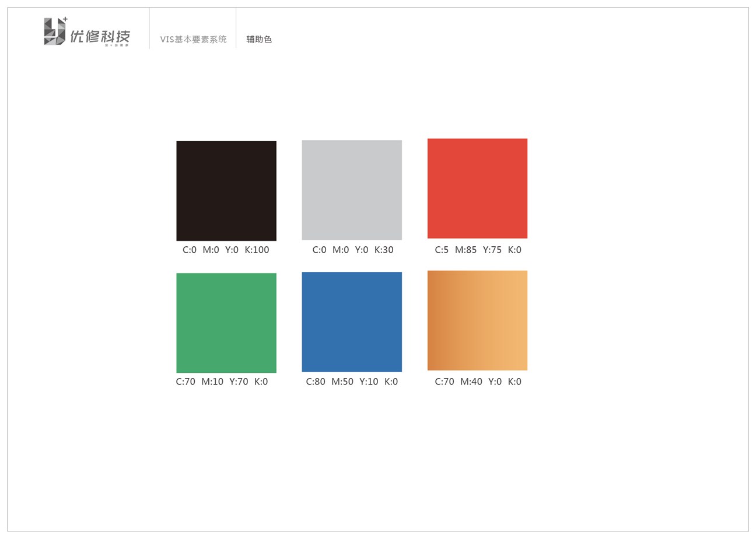Select the light gray color swatch
The width and height of the screenshot is (756, 539).
pyautogui.click(x=352, y=190)
